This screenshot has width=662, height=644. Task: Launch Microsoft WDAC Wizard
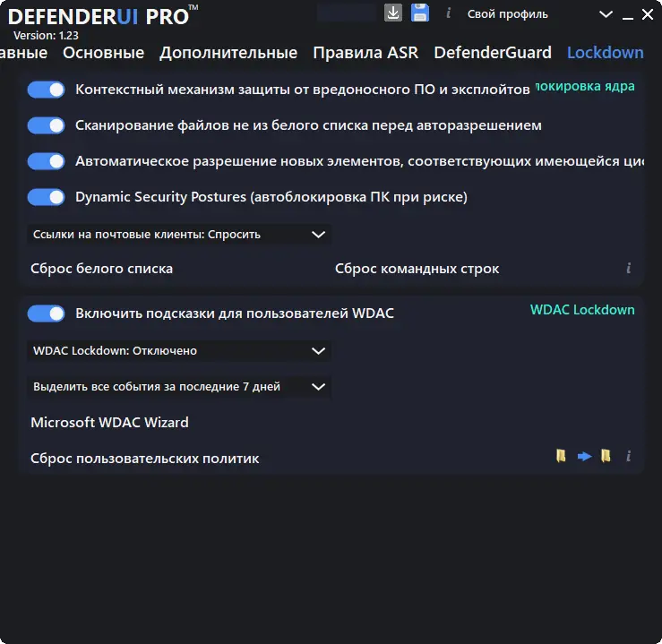click(110, 423)
